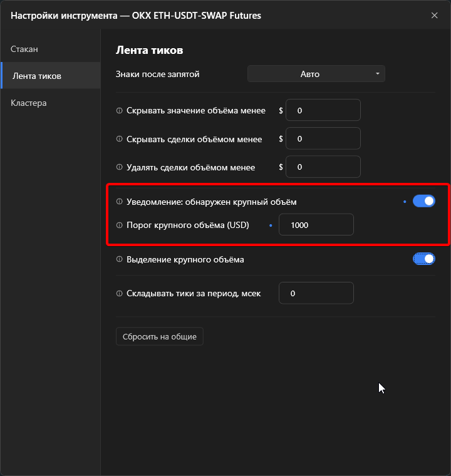Disable the large volume notification toggle

423,201
